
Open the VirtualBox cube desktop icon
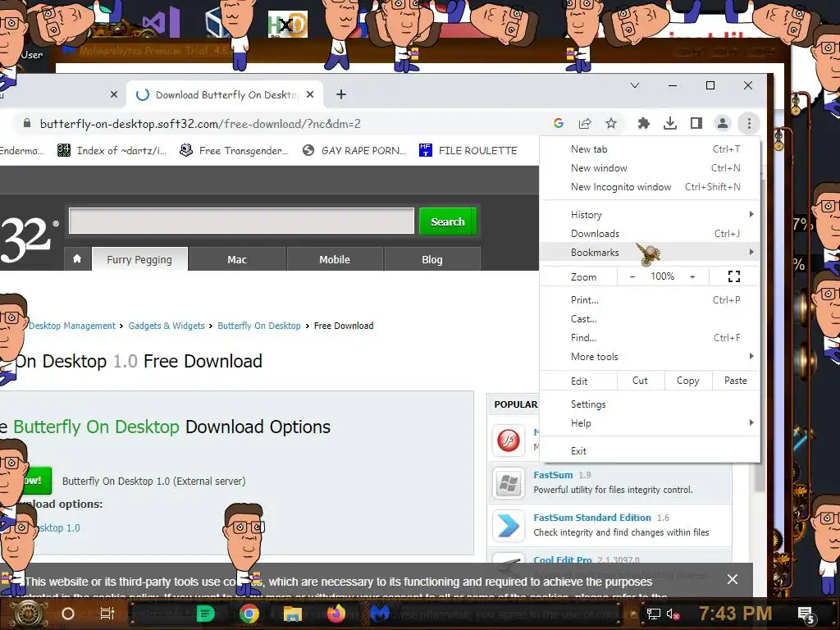[217, 22]
